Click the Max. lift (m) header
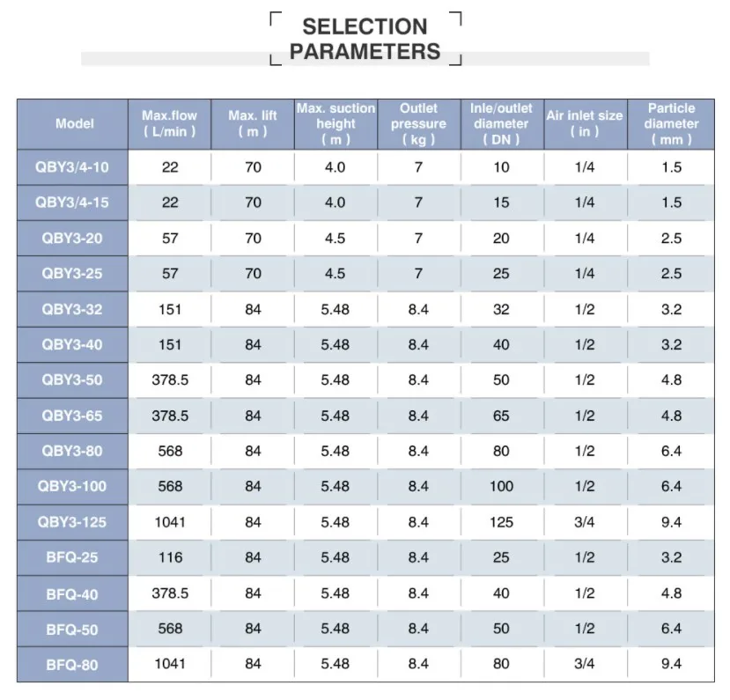 click(253, 124)
